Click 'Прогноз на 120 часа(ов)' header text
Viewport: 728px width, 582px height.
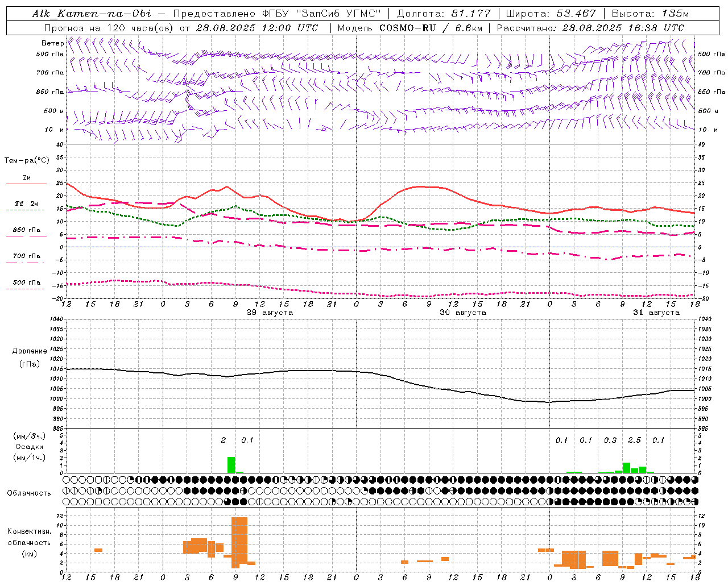click(x=110, y=28)
